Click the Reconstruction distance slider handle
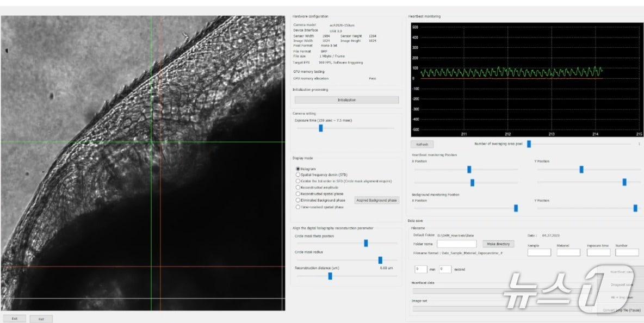Screen dimensions: 644x323 [330, 276]
